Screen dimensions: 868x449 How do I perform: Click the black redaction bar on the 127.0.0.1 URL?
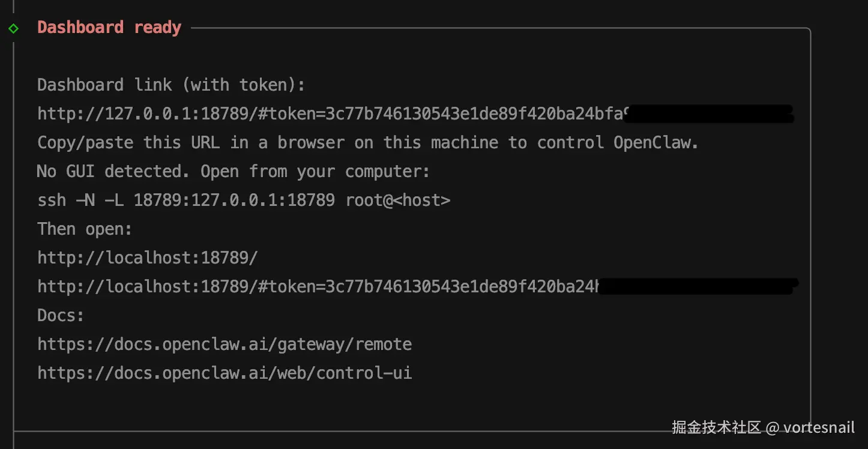(x=710, y=113)
